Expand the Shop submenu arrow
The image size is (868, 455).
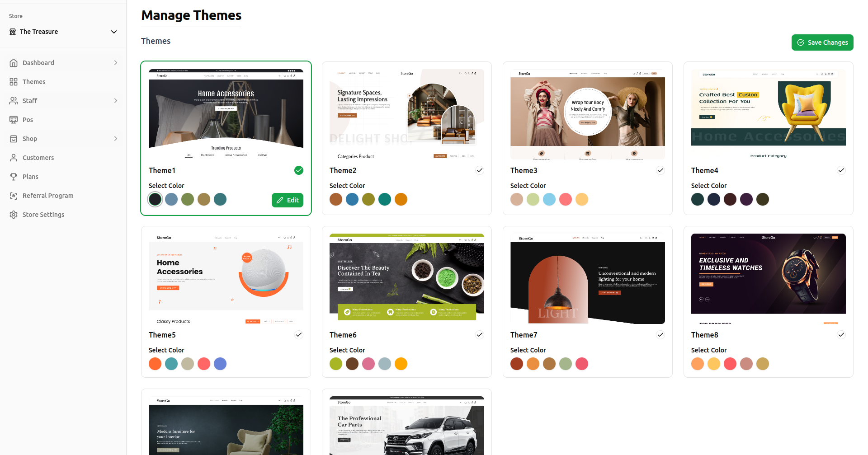click(116, 139)
